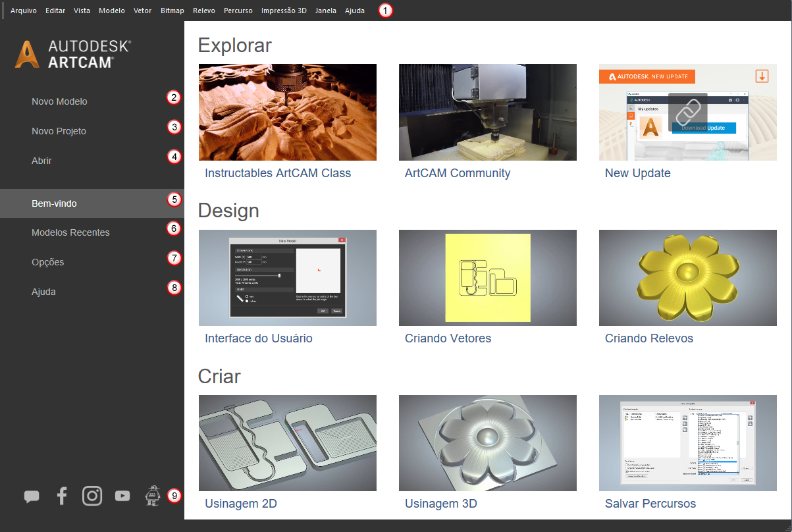Open the Janela menu
The width and height of the screenshot is (792, 532).
(326, 11)
